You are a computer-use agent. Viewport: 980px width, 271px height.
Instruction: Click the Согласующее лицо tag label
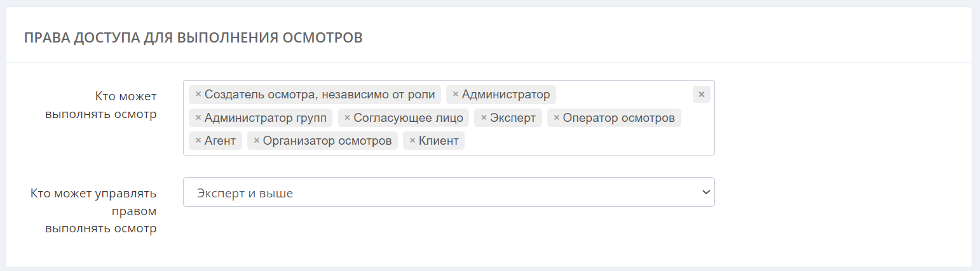pos(408,117)
